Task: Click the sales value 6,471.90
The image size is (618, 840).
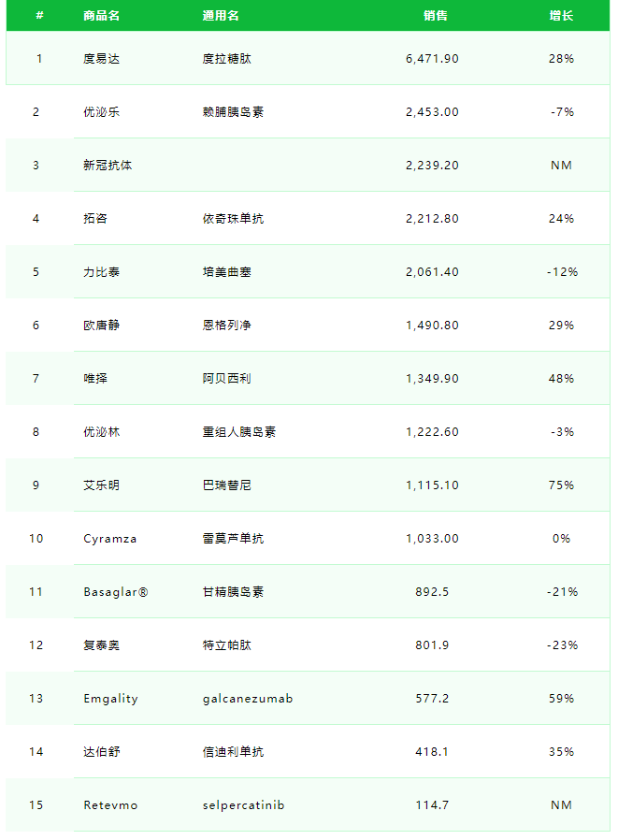Action: point(432,58)
